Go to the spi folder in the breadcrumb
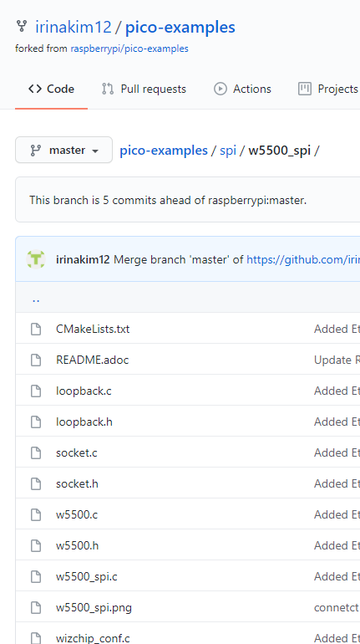The image size is (360, 644). point(228,151)
